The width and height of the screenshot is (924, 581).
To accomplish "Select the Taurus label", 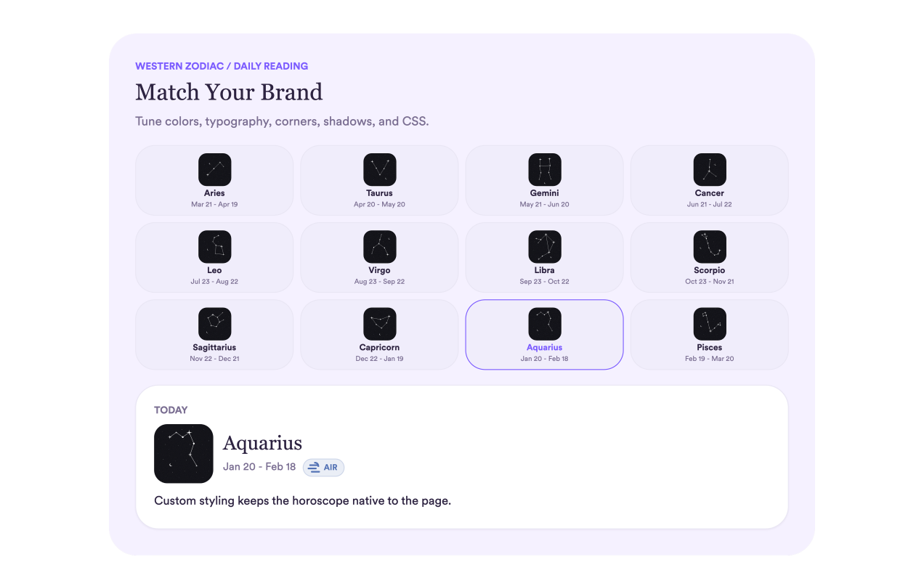I will pos(379,193).
